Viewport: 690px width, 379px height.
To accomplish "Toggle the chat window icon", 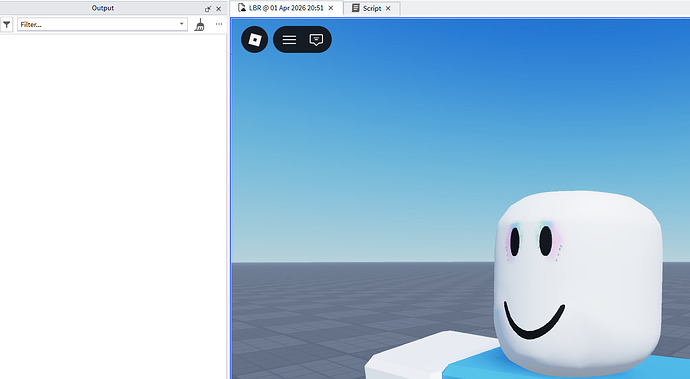I will pyautogui.click(x=316, y=40).
